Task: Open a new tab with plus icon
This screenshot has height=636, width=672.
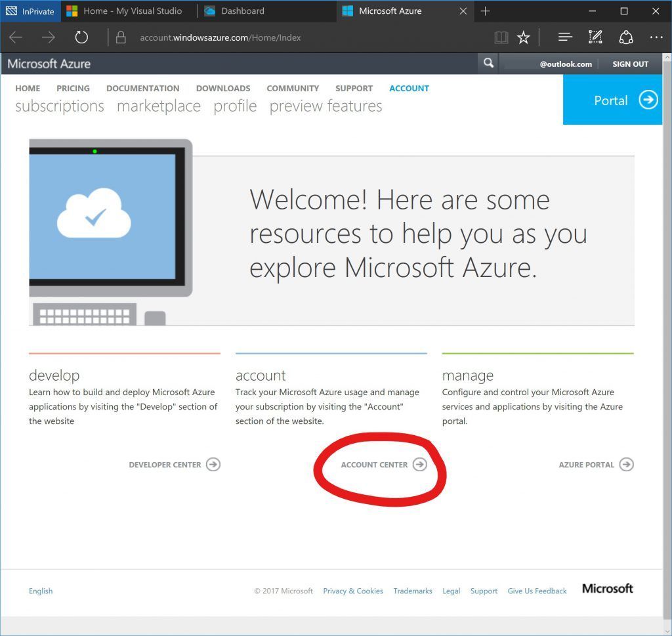Action: [x=485, y=11]
